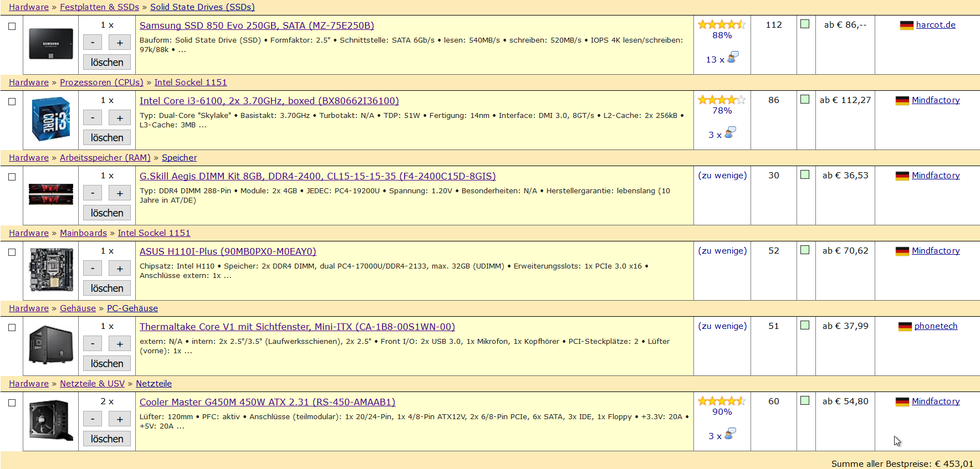980x469 pixels.
Task: Click German flag beside Mindfactory in ASUS row
Action: (x=902, y=251)
